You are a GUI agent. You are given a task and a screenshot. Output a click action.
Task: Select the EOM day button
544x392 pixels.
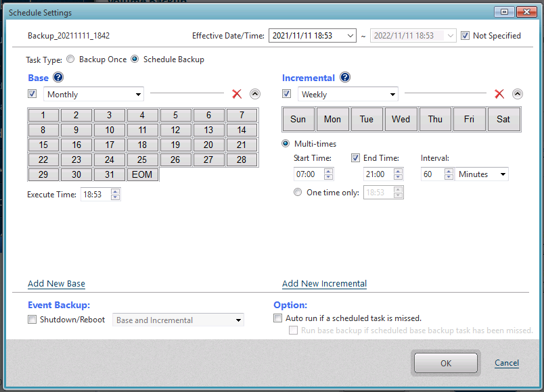(142, 174)
